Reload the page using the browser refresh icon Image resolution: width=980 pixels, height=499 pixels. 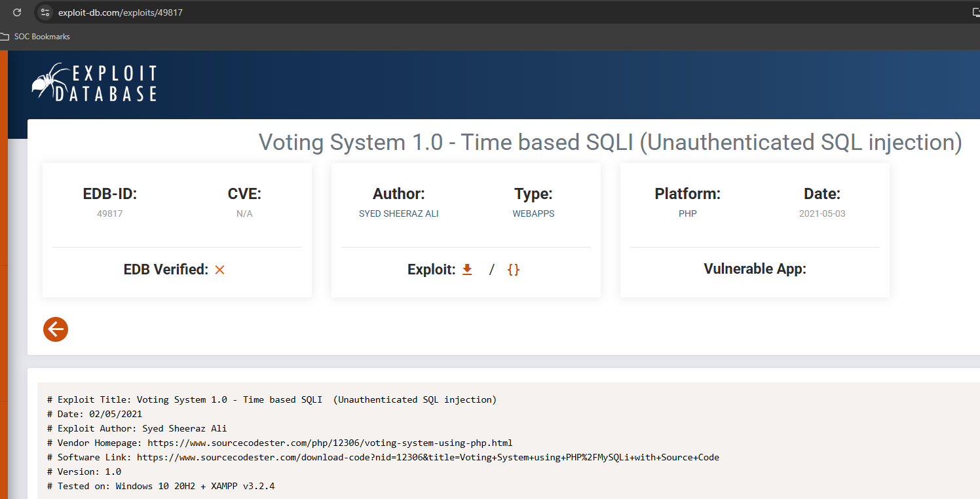[x=17, y=12]
